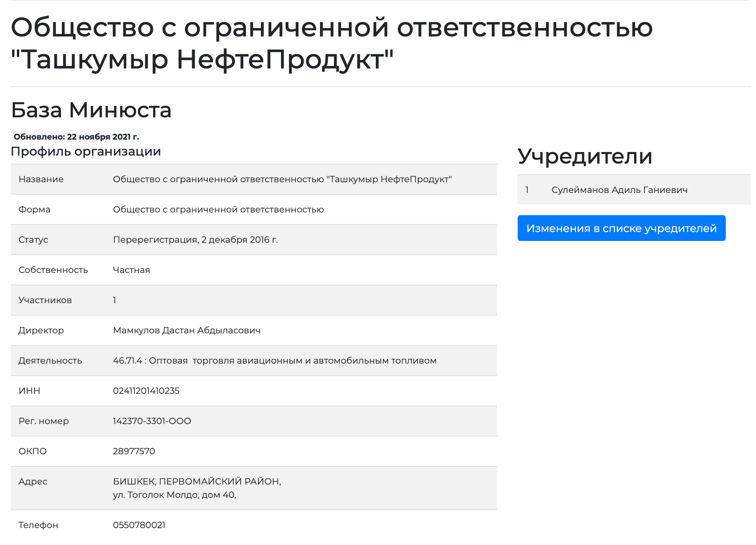Screen dimensions: 756x545
Task: Click the phone number 0550780021
Action: click(139, 525)
